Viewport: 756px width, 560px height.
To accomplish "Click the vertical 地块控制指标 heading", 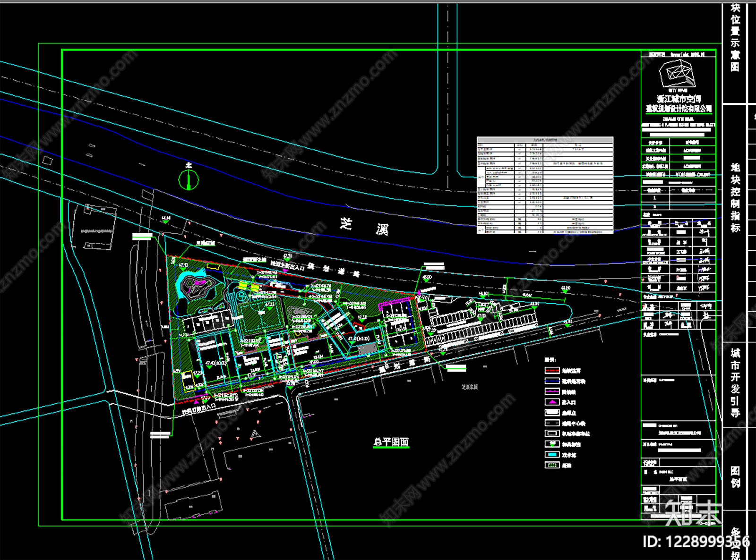I will (735, 197).
